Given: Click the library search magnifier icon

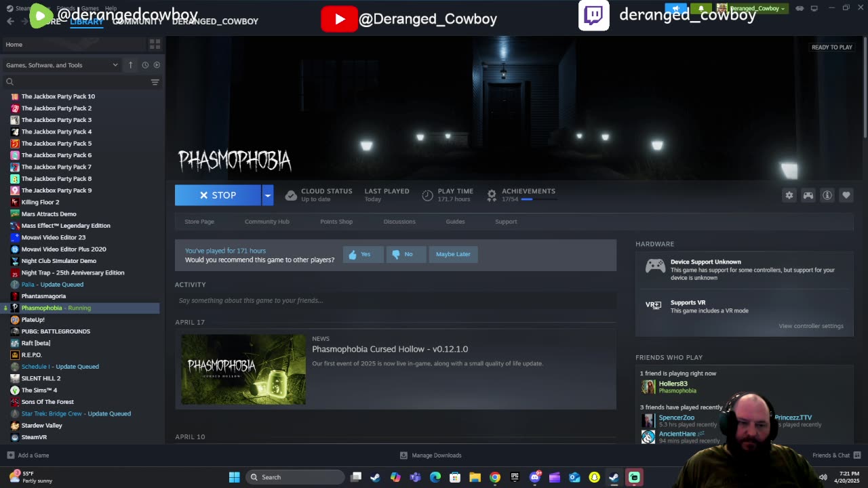Looking at the screenshot, I should pos(9,82).
